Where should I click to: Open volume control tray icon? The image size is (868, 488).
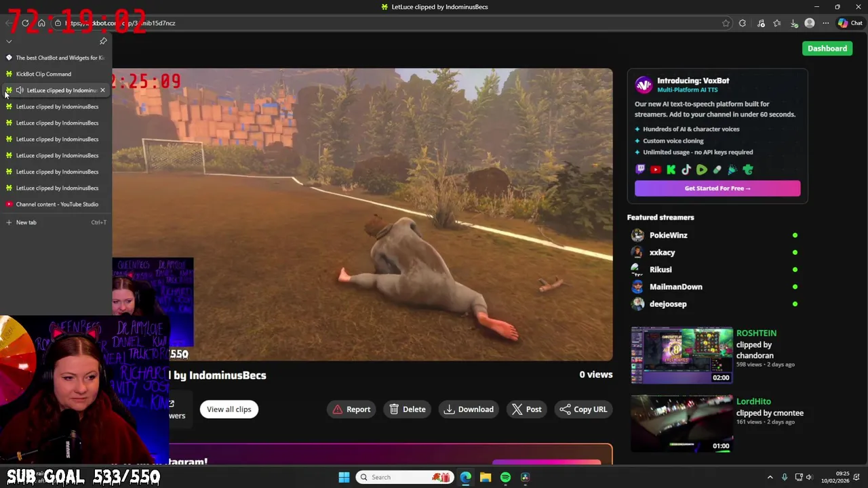tap(809, 477)
